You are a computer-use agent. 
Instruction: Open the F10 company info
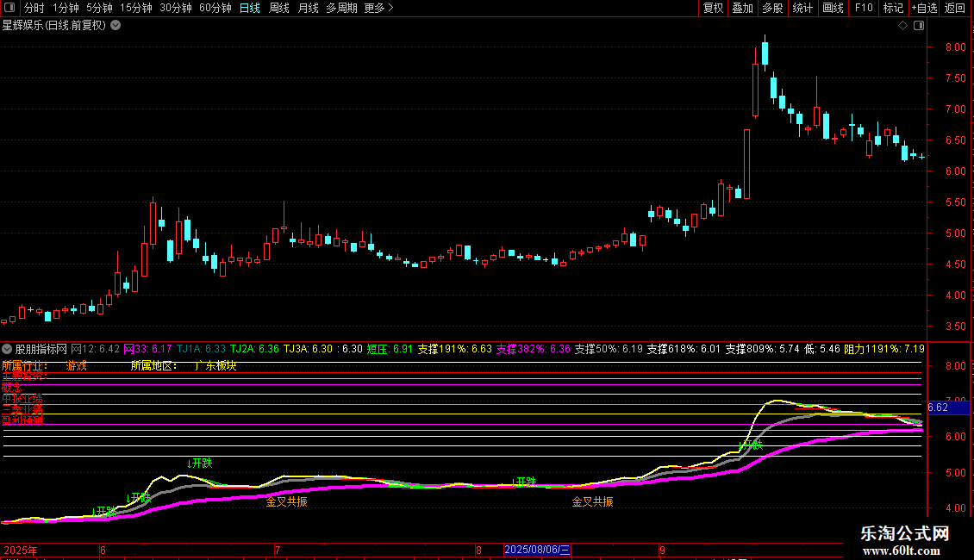863,9
